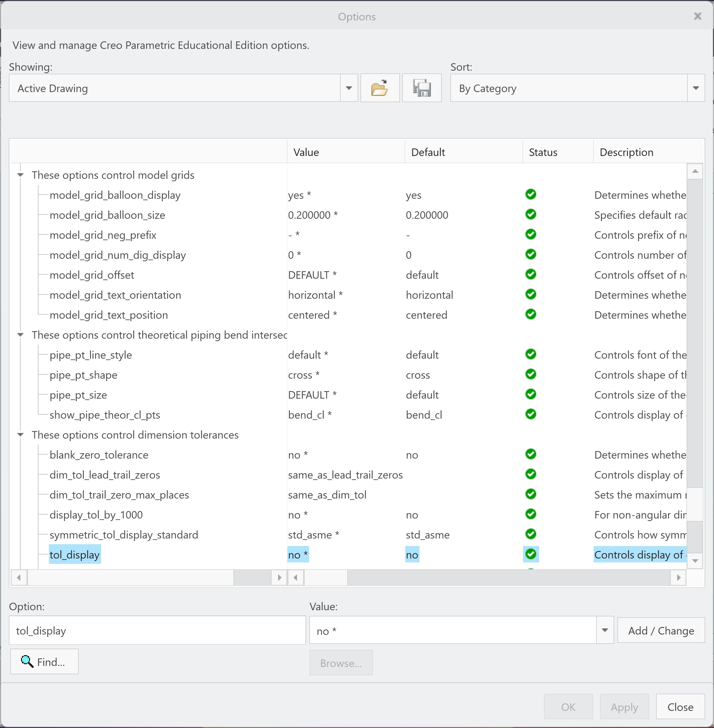Select blank_zero_tolerance option
The height and width of the screenshot is (728, 714).
pos(99,455)
